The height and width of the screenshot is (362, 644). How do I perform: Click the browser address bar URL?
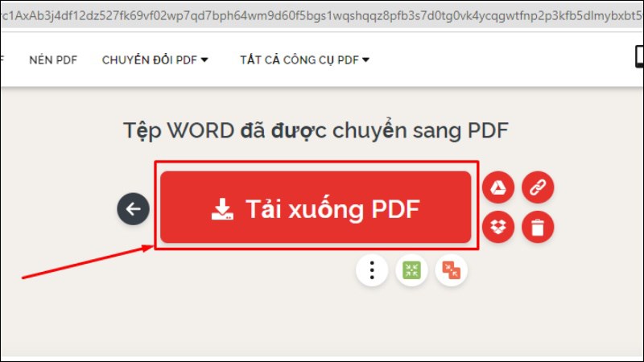click(x=322, y=15)
